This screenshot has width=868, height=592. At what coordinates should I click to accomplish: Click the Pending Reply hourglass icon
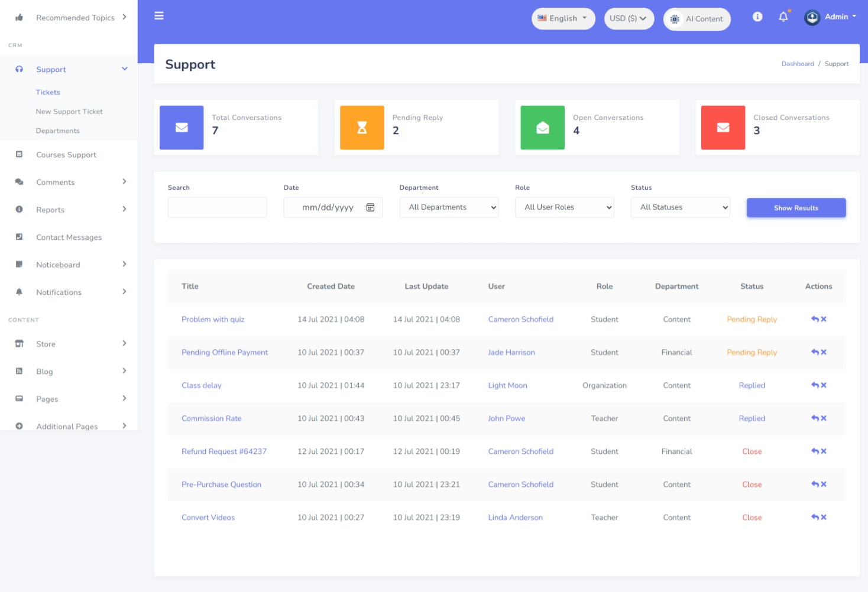[362, 128]
